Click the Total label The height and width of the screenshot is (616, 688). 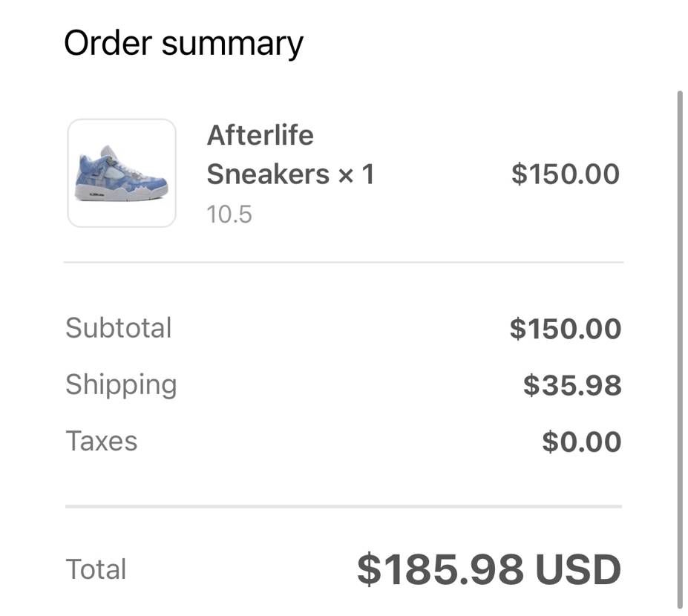click(96, 569)
